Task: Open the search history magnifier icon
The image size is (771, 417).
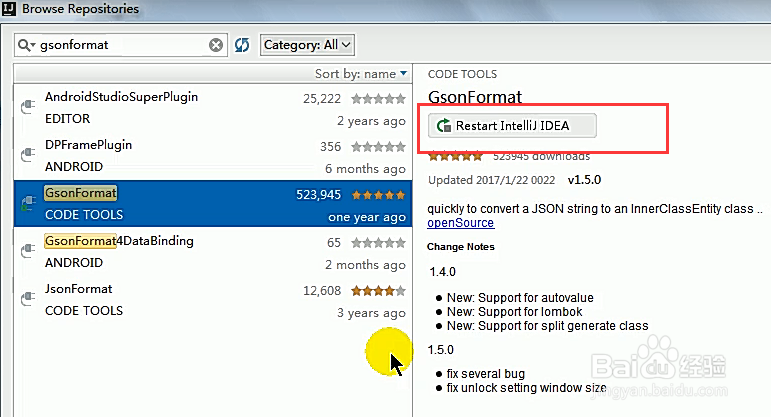Action: 27,45
